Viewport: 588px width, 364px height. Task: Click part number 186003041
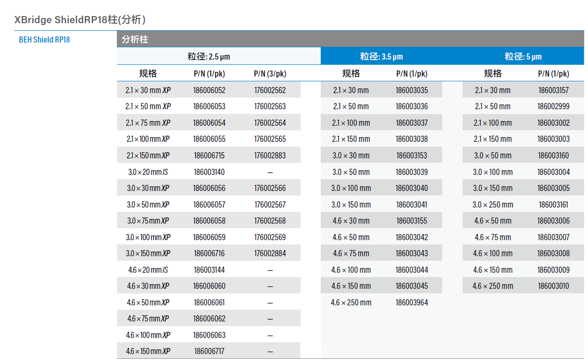tap(412, 205)
